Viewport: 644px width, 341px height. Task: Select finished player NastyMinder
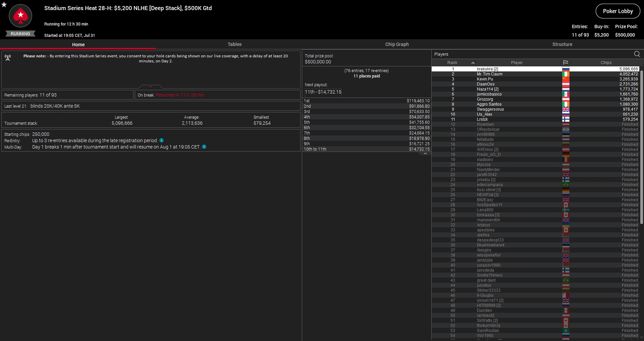(x=536, y=170)
